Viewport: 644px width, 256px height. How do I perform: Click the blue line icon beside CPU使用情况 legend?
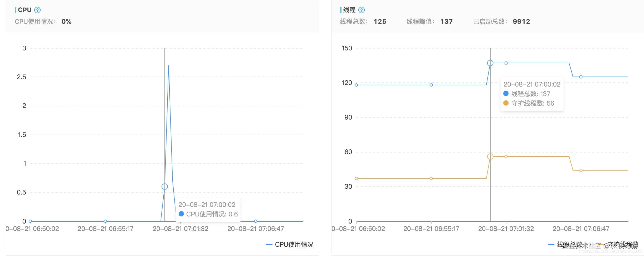(269, 245)
